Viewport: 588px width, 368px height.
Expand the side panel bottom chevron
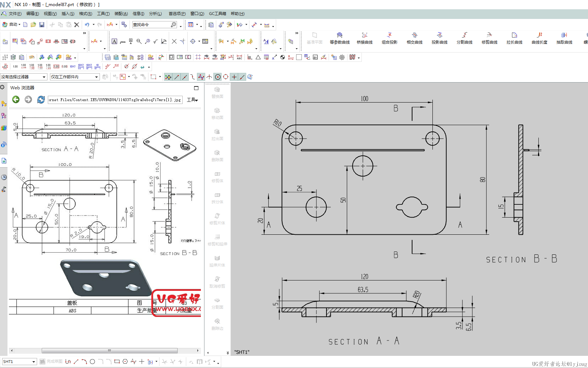[x=228, y=353]
